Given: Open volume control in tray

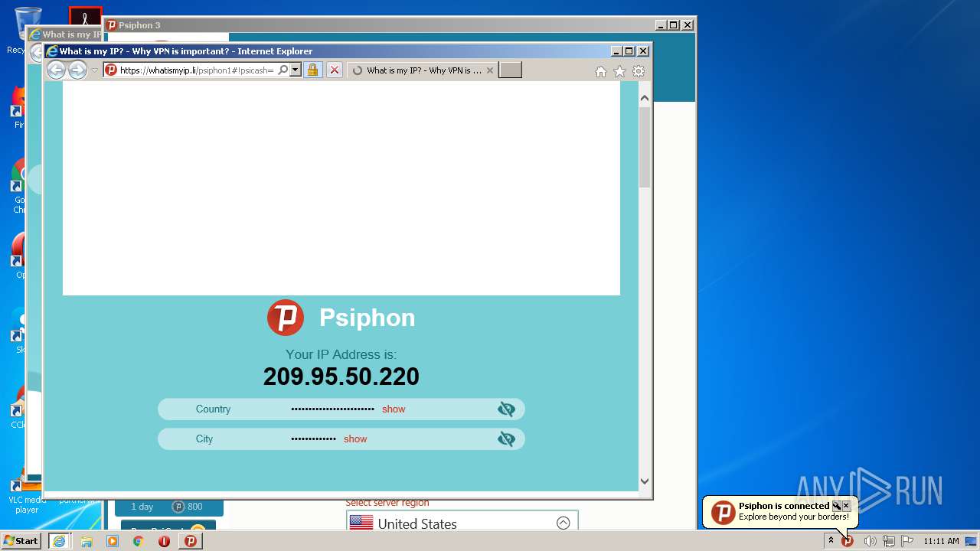Looking at the screenshot, I should click(870, 541).
